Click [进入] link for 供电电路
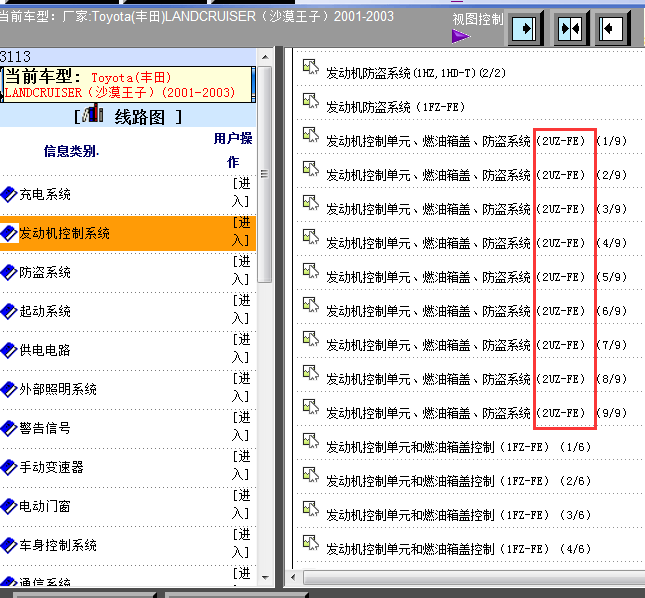 tap(241, 349)
